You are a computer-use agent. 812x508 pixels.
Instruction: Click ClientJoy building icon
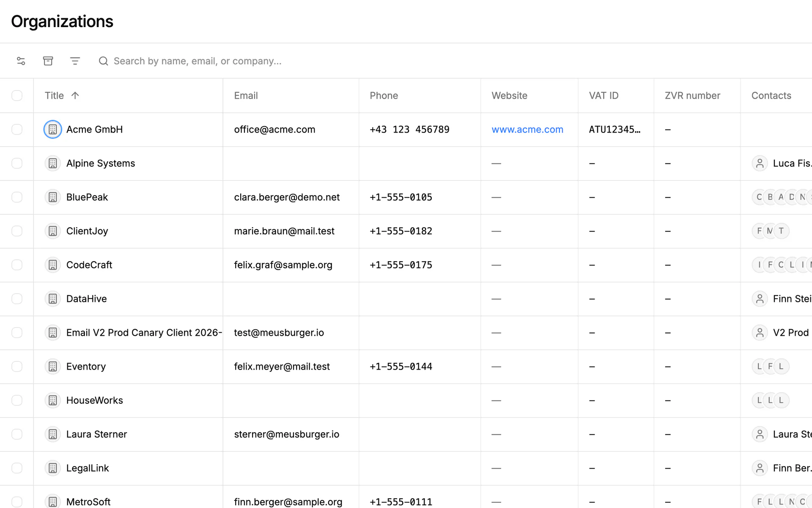point(53,231)
